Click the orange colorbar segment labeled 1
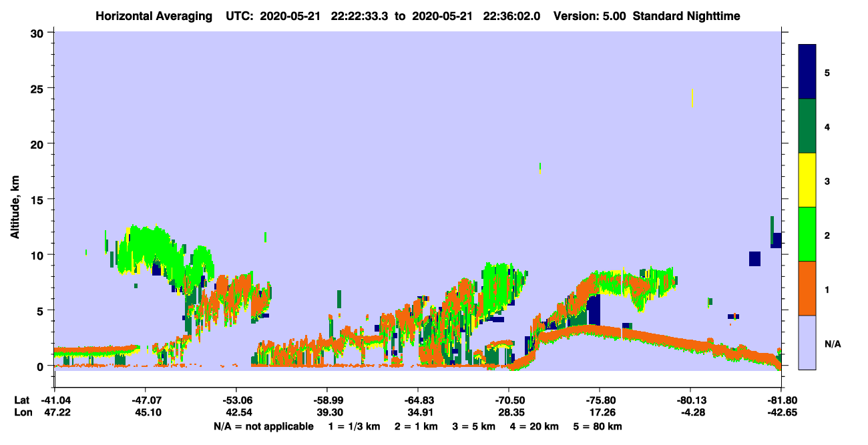This screenshot has width=868, height=445. point(807,288)
